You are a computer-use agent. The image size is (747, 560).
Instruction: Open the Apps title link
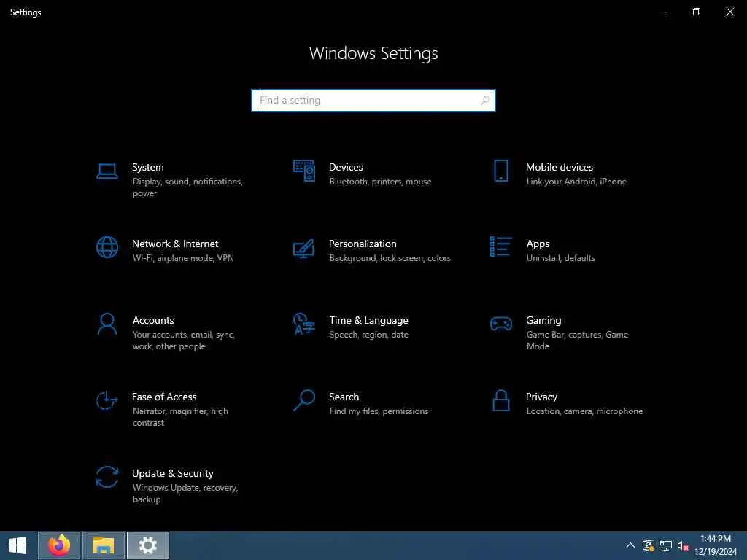[x=538, y=244]
